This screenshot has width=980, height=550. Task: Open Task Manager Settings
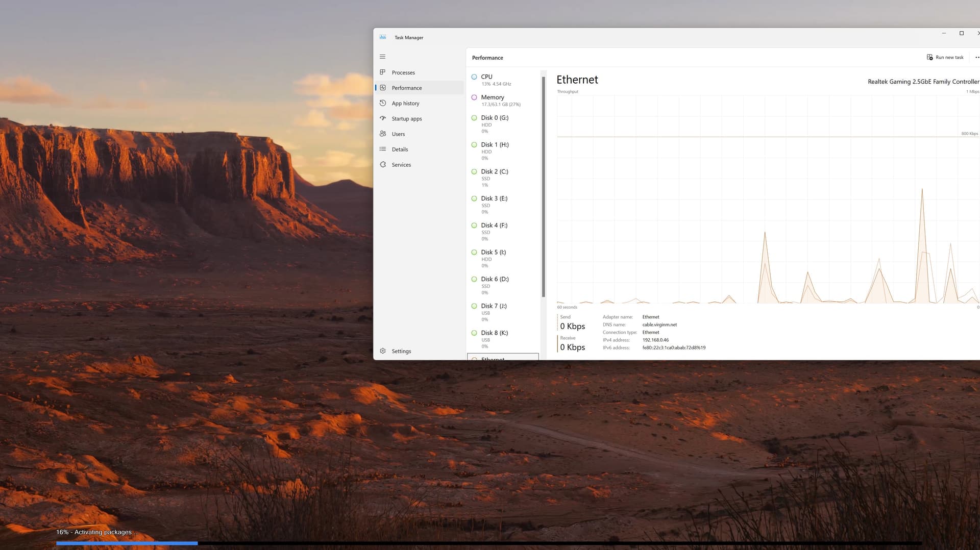(x=401, y=351)
